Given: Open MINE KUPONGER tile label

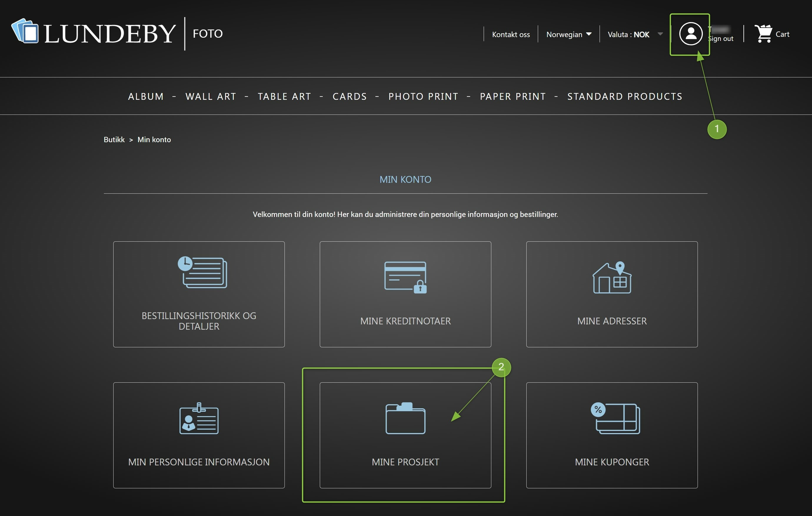Looking at the screenshot, I should [612, 462].
